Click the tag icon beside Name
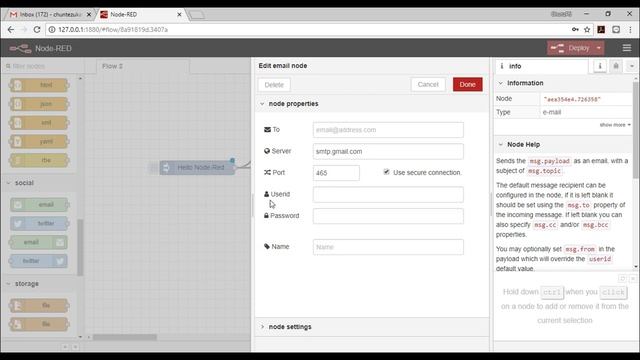 267,246
